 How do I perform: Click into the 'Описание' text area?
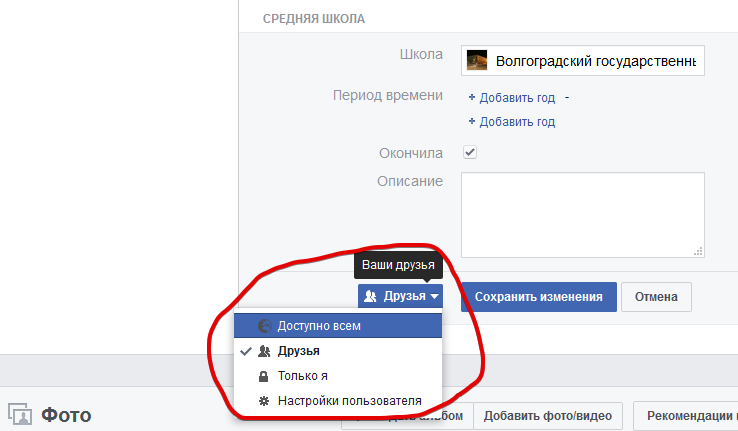point(583,215)
